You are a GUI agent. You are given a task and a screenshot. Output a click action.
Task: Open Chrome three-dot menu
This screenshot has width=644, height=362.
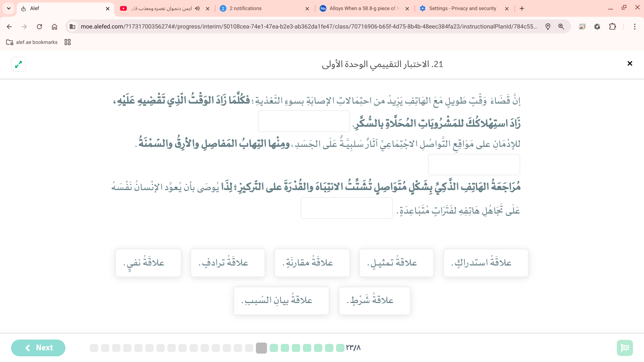[x=635, y=27]
